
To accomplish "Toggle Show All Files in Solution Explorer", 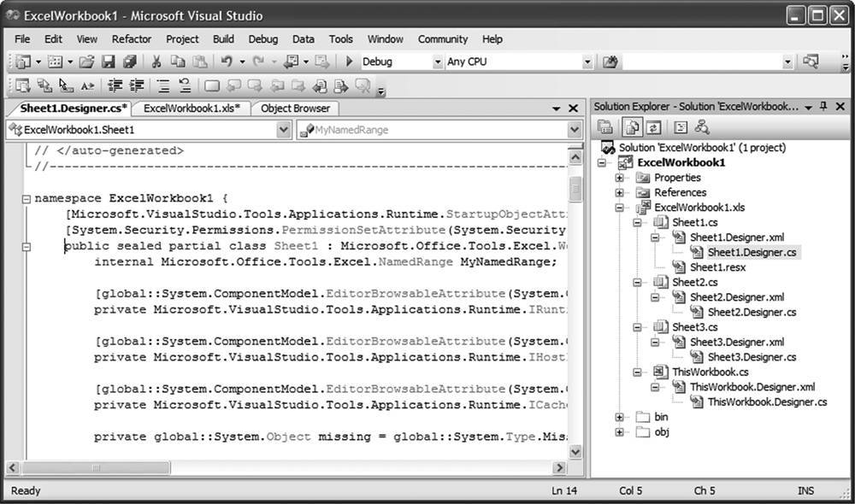I will pos(630,127).
